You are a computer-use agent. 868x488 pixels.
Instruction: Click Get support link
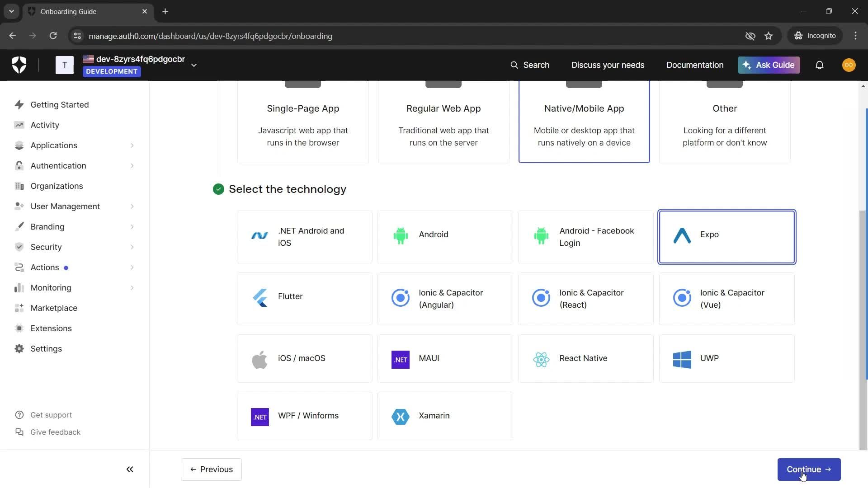(51, 415)
